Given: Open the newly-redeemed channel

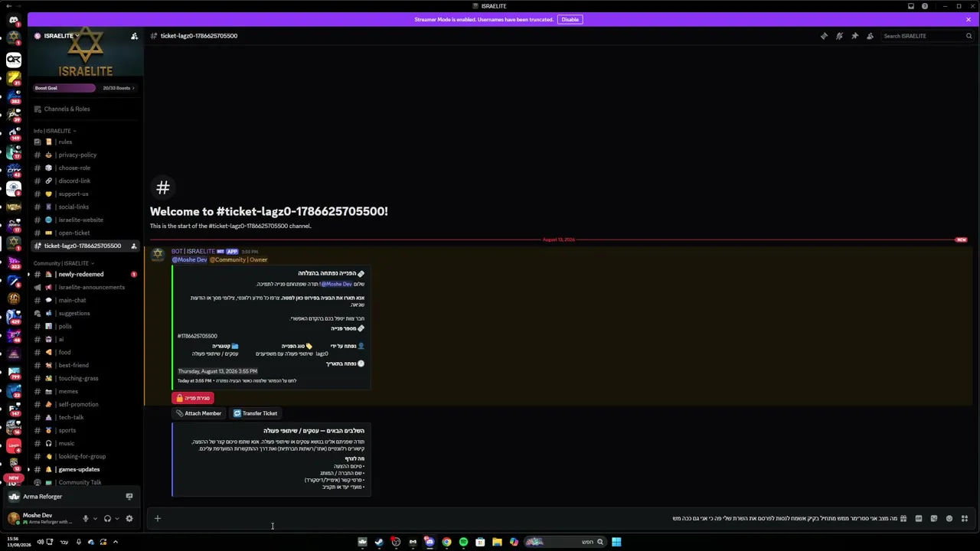Looking at the screenshot, I should click(85, 274).
